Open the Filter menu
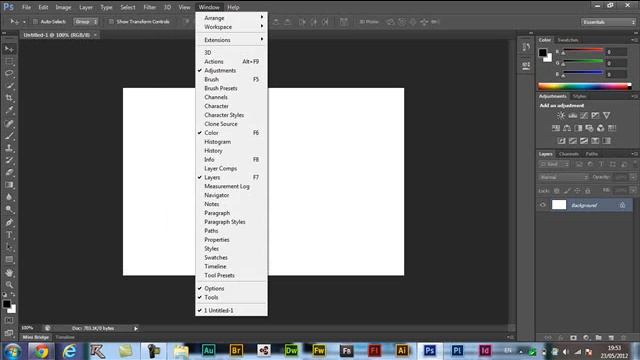640x360 pixels. [149, 7]
